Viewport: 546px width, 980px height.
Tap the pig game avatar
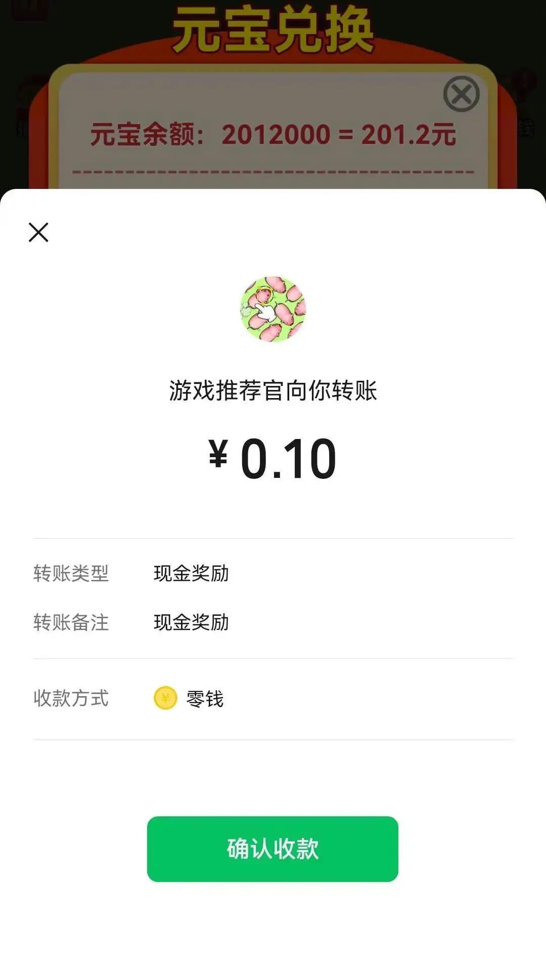pos(273,309)
